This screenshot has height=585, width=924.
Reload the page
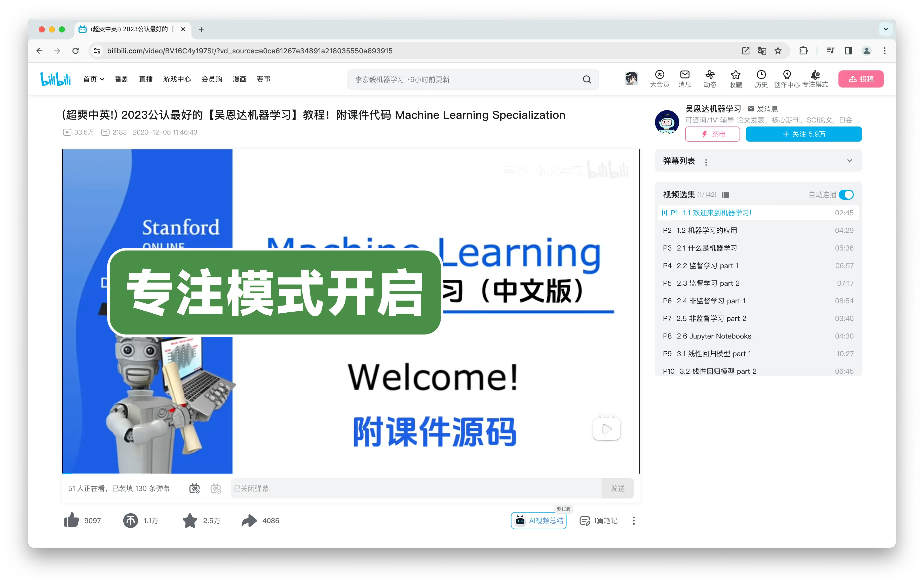coord(75,51)
